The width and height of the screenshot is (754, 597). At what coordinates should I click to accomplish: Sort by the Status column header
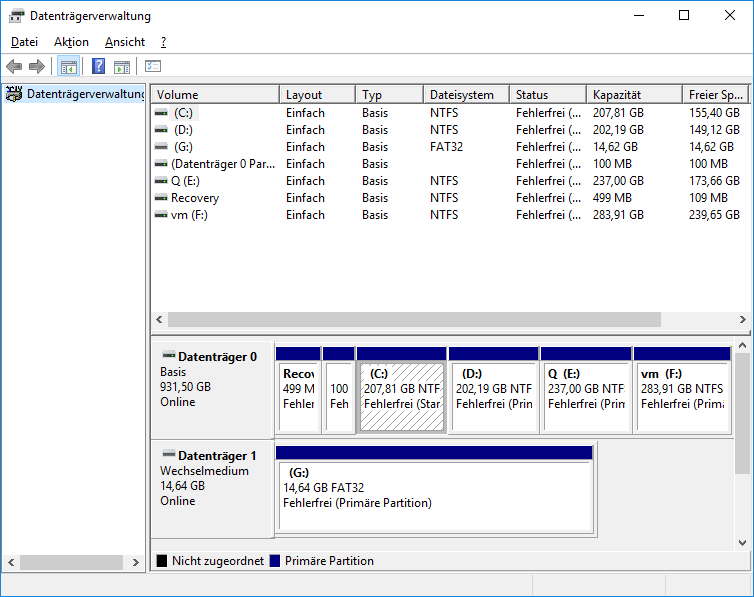[x=548, y=95]
